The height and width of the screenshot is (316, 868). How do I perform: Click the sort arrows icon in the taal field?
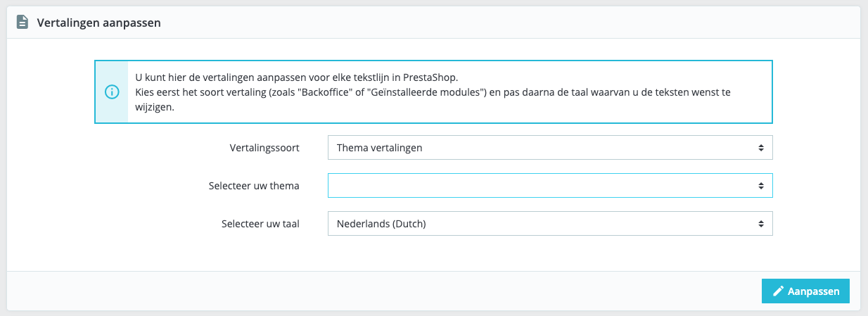[760, 224]
